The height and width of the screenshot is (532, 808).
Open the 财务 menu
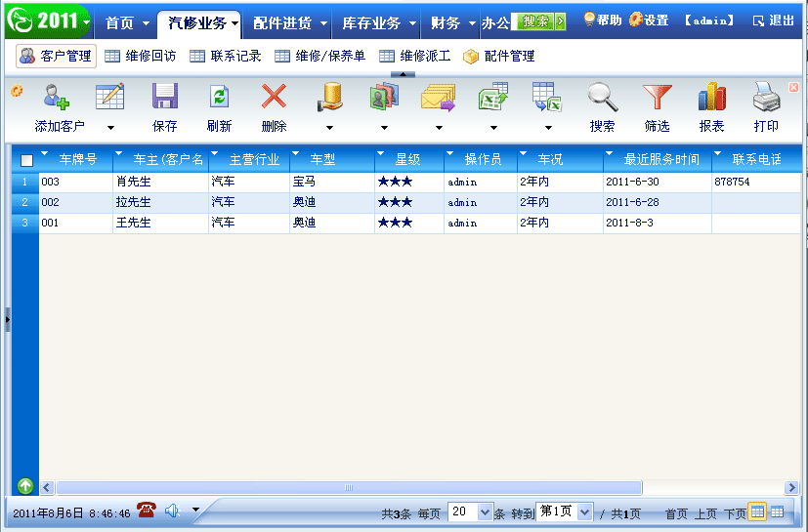(452, 22)
